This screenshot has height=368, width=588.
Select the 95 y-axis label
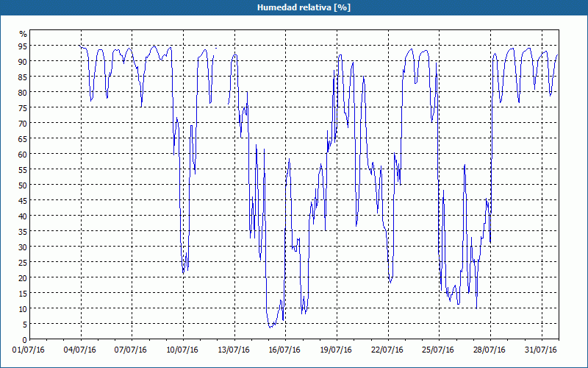pyautogui.click(x=23, y=46)
